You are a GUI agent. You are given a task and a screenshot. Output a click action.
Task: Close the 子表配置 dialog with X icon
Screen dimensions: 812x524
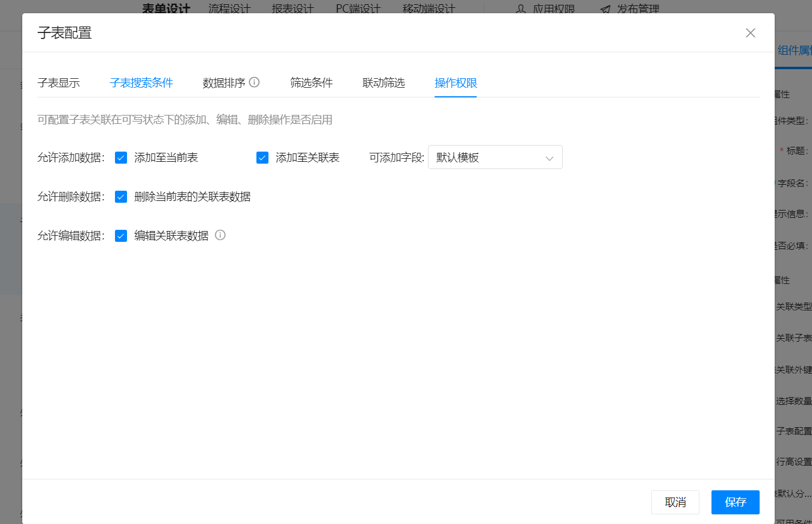pos(750,33)
